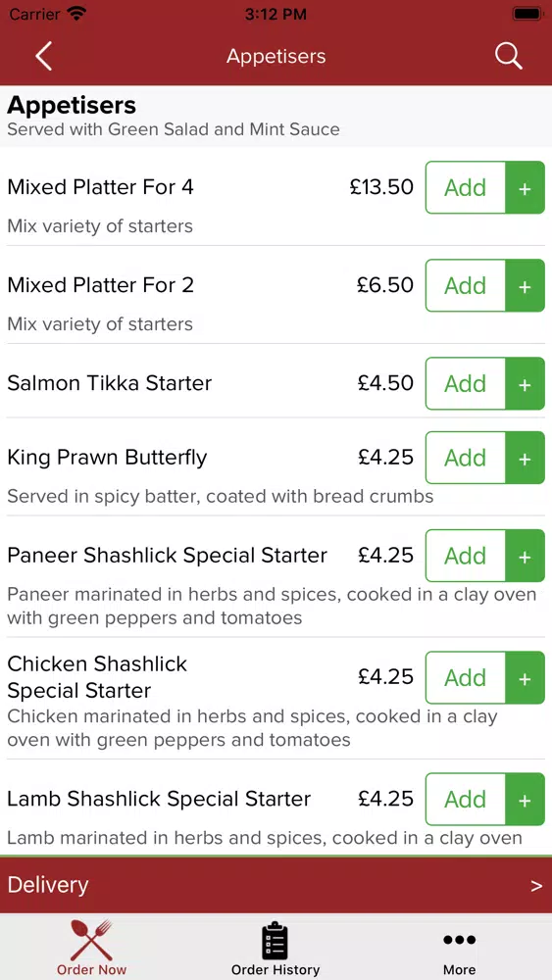Viewport: 552px width, 980px height.
Task: Open the search magnifier icon
Action: click(508, 56)
